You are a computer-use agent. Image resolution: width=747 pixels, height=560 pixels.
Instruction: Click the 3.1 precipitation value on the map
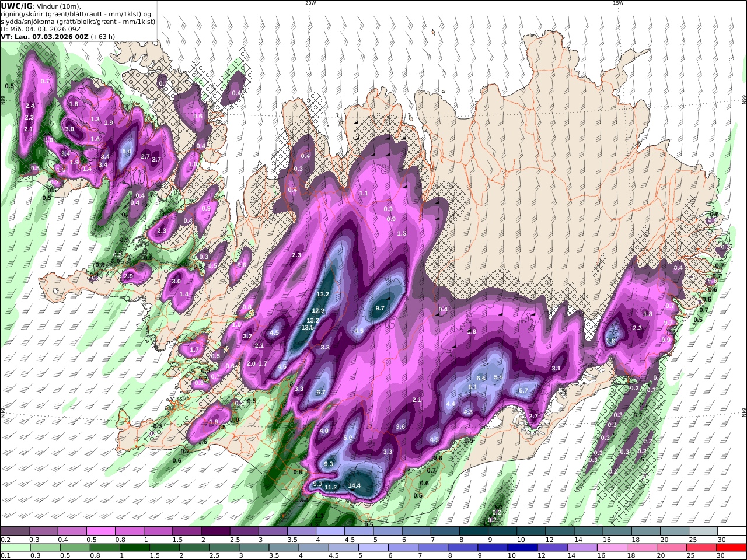pos(556,368)
